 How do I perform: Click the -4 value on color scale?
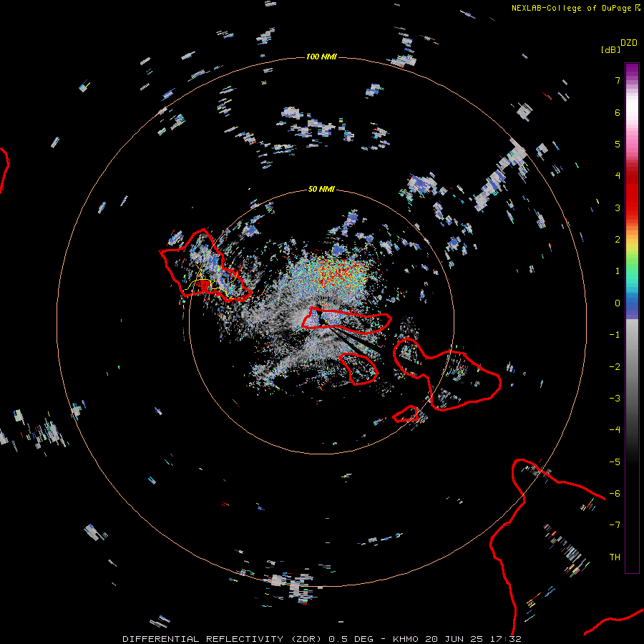[615, 430]
